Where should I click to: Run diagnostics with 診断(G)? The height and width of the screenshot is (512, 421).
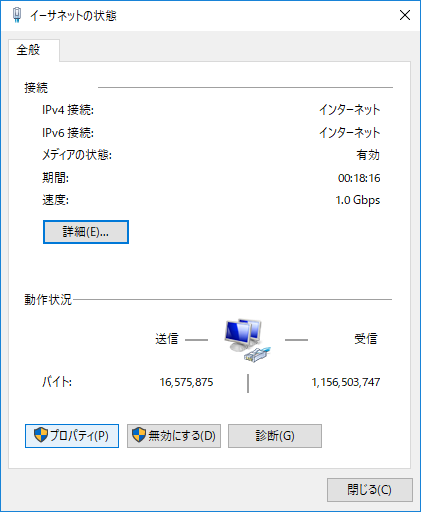[275, 436]
